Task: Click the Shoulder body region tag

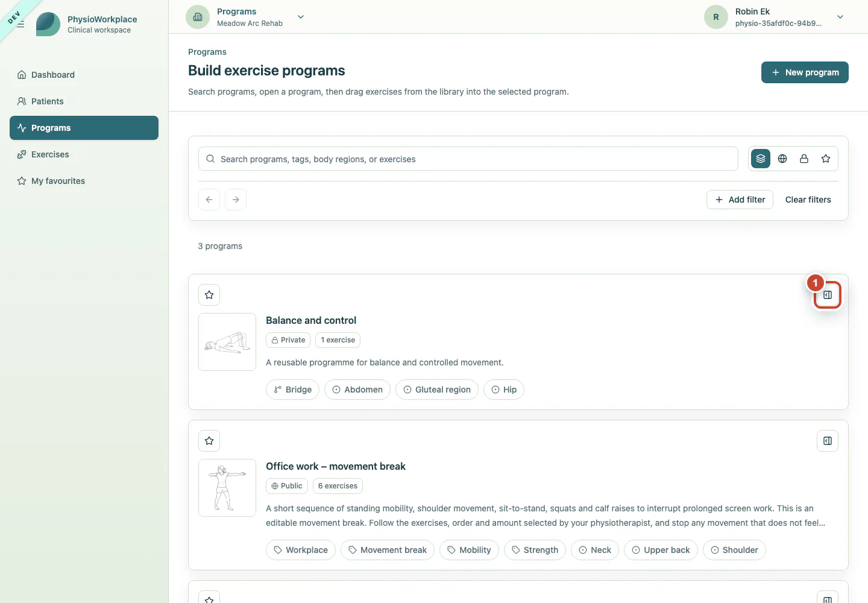Action: (734, 550)
